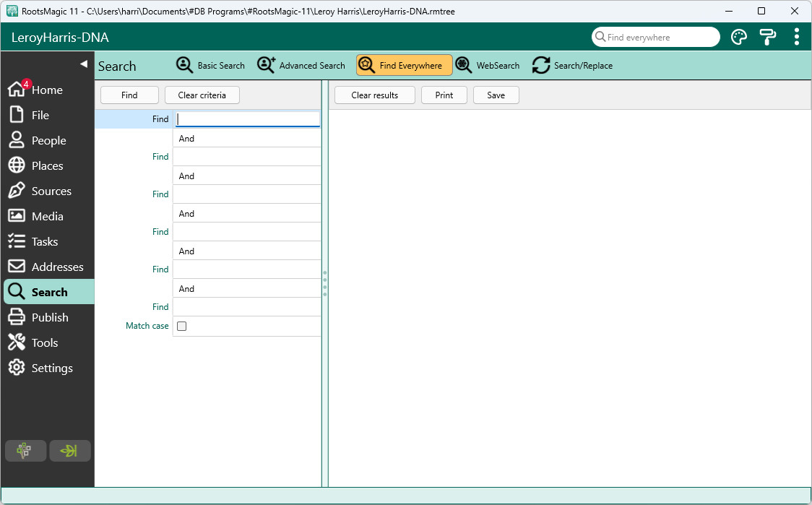Toggle the Match case checkbox
The height and width of the screenshot is (505, 812).
click(182, 326)
